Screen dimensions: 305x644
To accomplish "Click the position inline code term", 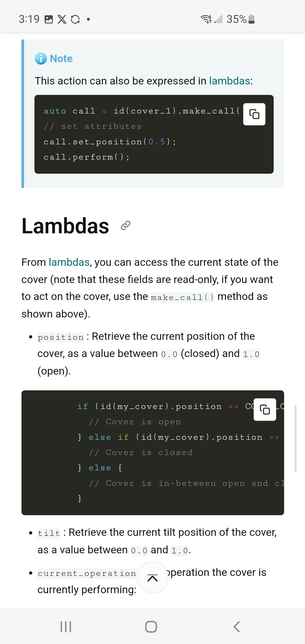I will click(61, 337).
